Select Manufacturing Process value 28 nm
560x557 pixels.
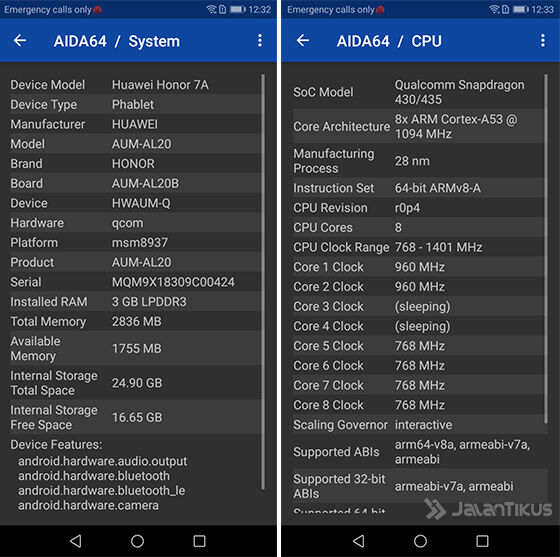(x=412, y=161)
